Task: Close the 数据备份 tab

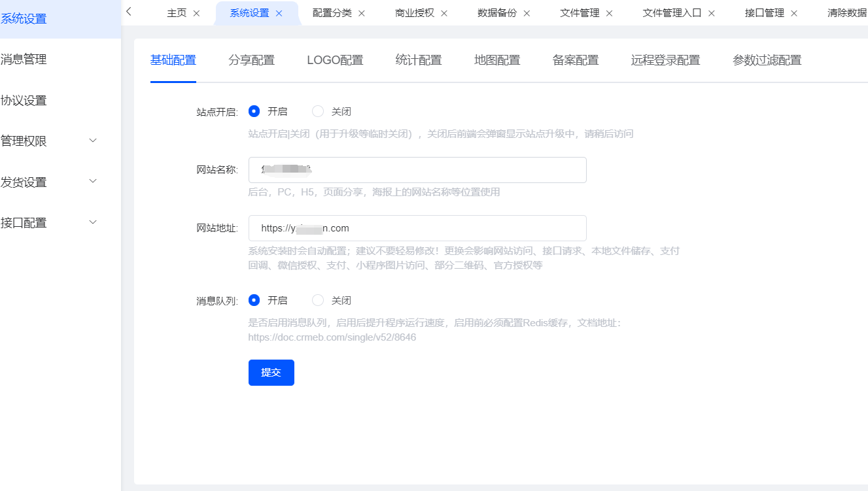Action: pos(527,13)
